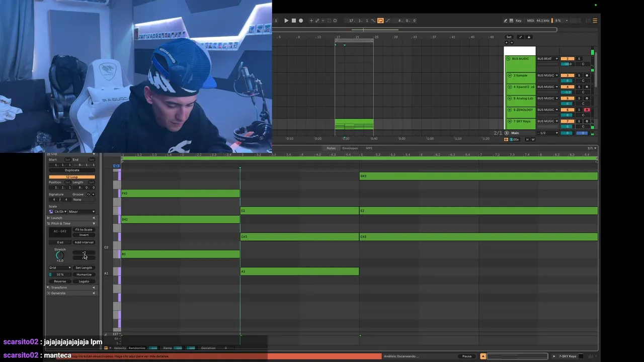The image size is (644, 362).
Task: Open the Grid quantize dropdown
Action: (x=60, y=268)
